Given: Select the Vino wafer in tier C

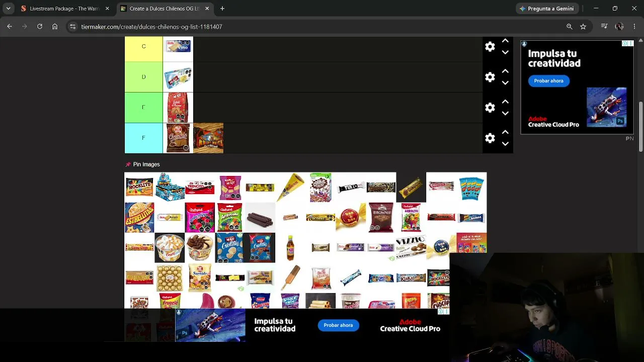Looking at the screenshot, I should [178, 47].
